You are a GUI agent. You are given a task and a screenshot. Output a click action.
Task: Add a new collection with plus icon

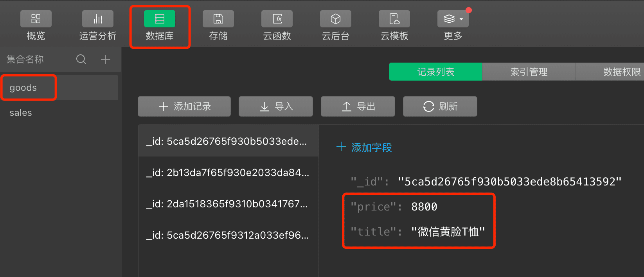point(106,59)
